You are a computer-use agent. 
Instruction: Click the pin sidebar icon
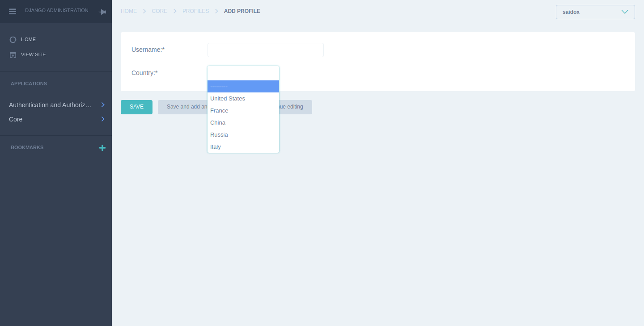tap(102, 12)
